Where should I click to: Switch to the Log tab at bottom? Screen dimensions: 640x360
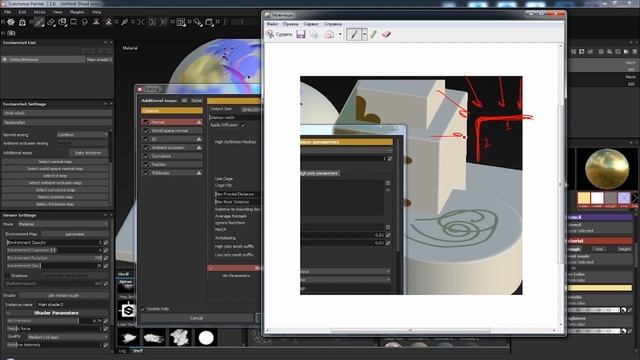[x=122, y=351]
